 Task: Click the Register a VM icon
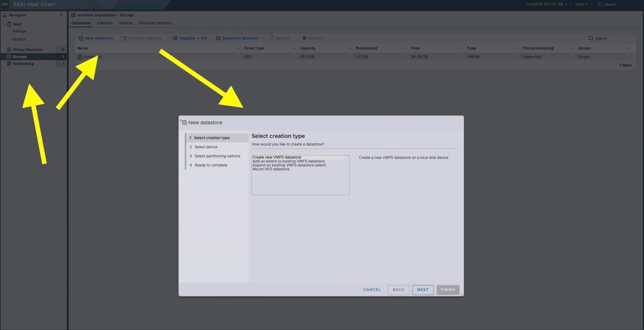[175, 38]
